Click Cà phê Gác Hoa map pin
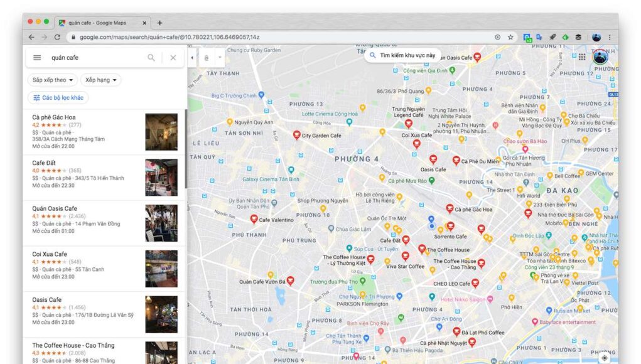This screenshot has height=364, width=641. point(450,209)
